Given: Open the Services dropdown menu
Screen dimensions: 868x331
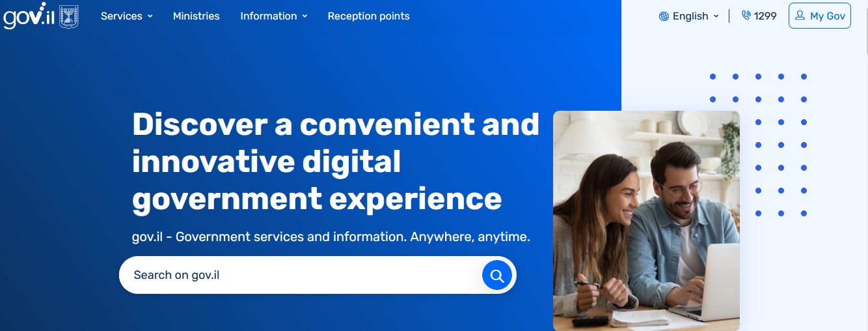Looking at the screenshot, I should [126, 16].
